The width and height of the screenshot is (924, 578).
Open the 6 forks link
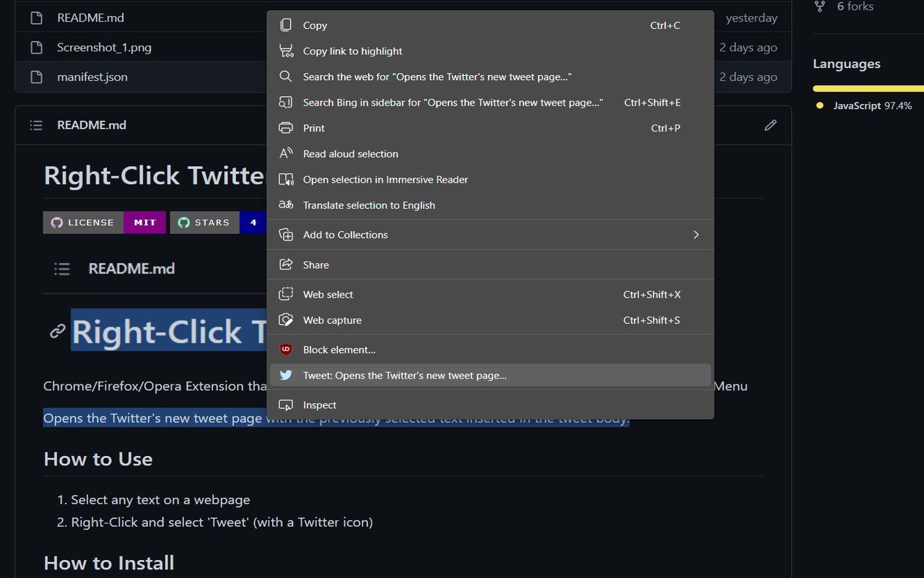(x=855, y=7)
